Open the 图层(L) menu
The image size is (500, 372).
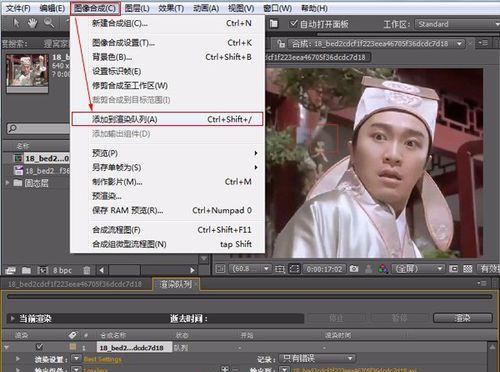click(x=137, y=8)
